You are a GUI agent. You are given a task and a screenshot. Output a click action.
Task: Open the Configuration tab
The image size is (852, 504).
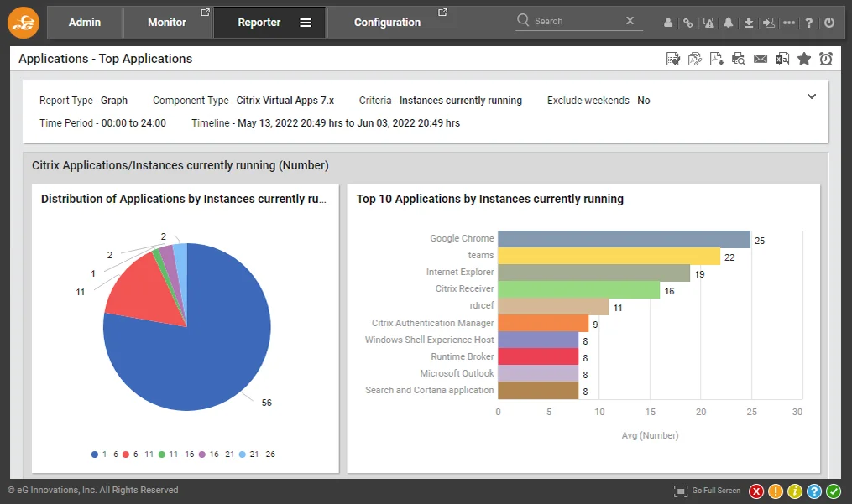click(x=388, y=23)
